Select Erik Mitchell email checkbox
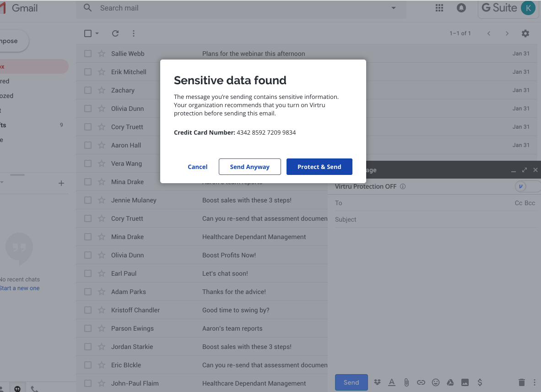 (88, 72)
